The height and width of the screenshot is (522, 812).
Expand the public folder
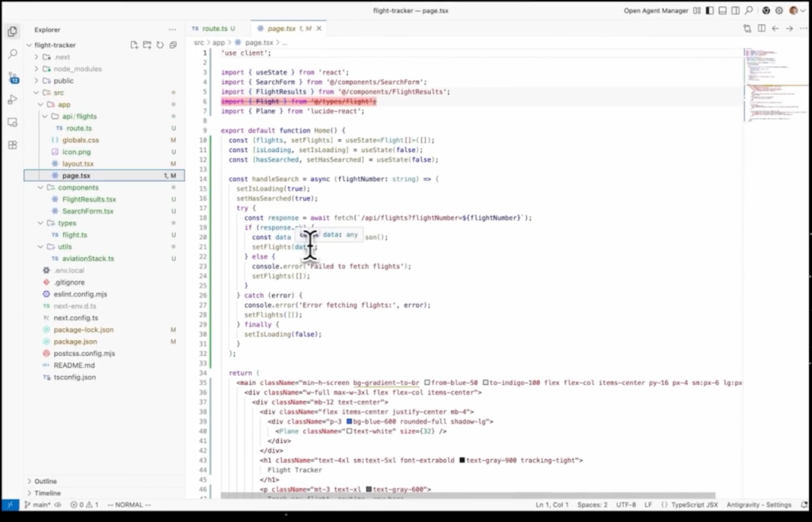pyautogui.click(x=36, y=80)
